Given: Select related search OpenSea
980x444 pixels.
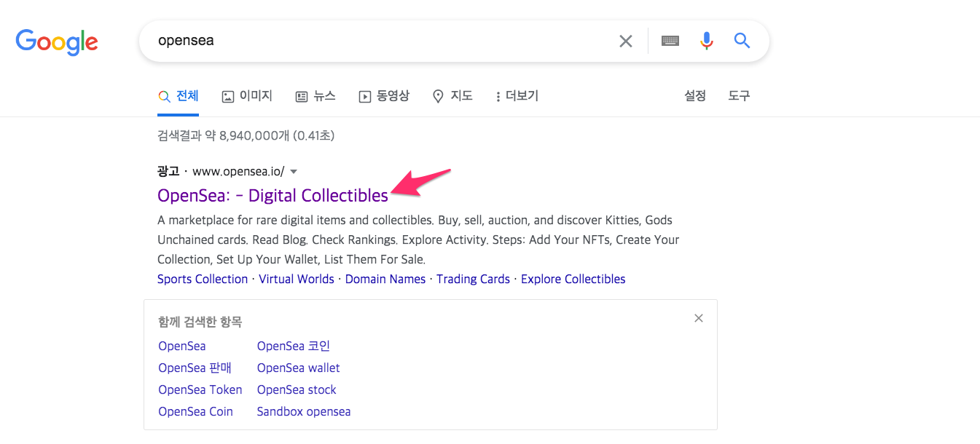Looking at the screenshot, I should [x=182, y=346].
